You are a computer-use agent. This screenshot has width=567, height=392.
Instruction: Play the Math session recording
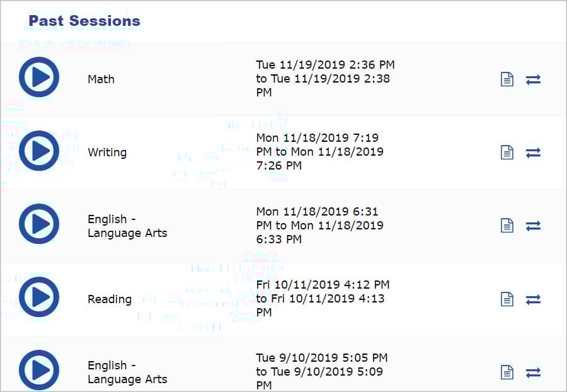39,78
